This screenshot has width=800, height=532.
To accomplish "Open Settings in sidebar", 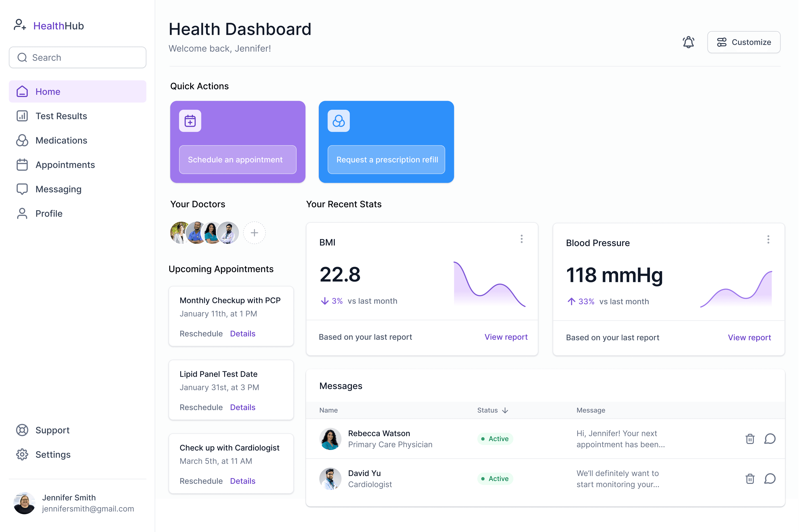I will [77, 454].
